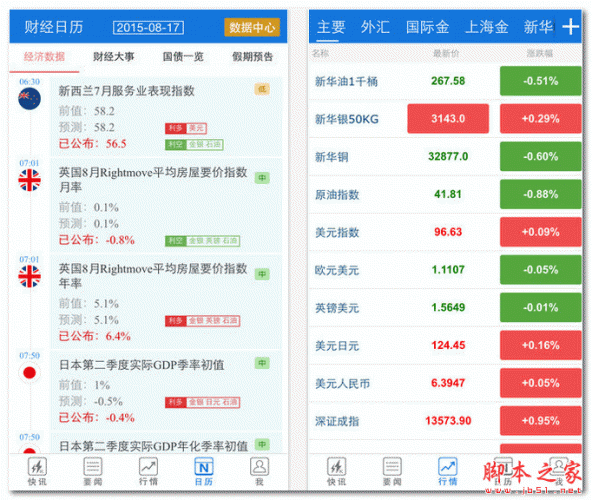Open the 美元日元 row name
This screenshot has width=592, height=500.
pos(337,346)
